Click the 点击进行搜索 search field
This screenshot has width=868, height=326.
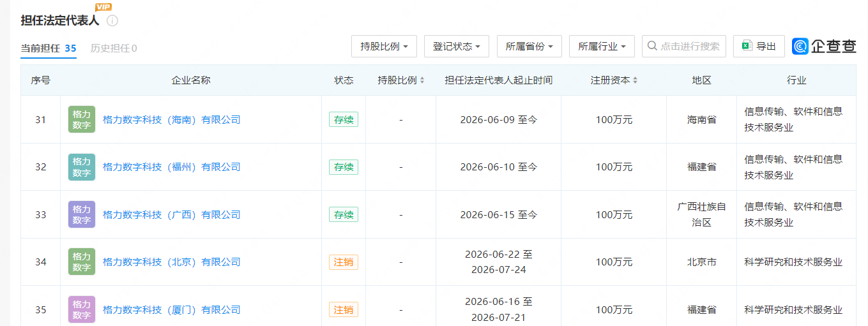coord(684,46)
